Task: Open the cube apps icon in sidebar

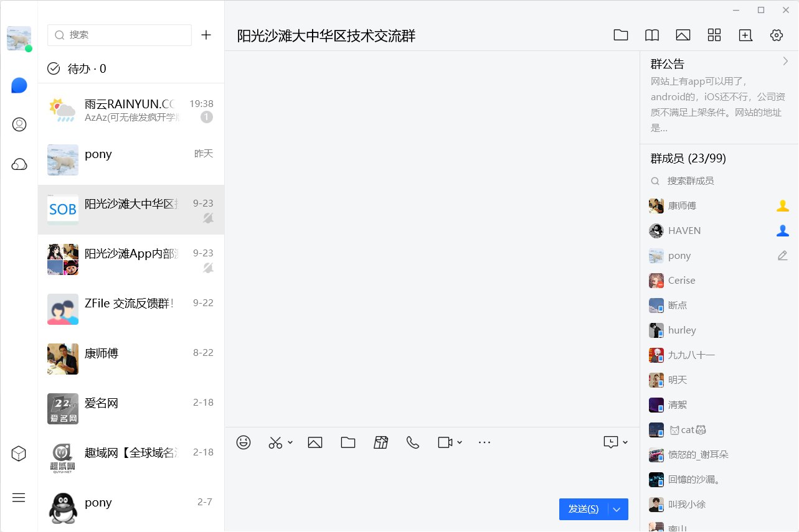Action: (19, 454)
